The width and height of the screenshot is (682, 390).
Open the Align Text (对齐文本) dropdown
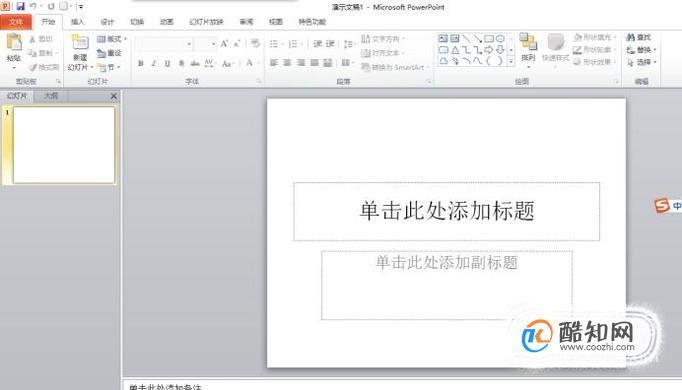[x=383, y=53]
